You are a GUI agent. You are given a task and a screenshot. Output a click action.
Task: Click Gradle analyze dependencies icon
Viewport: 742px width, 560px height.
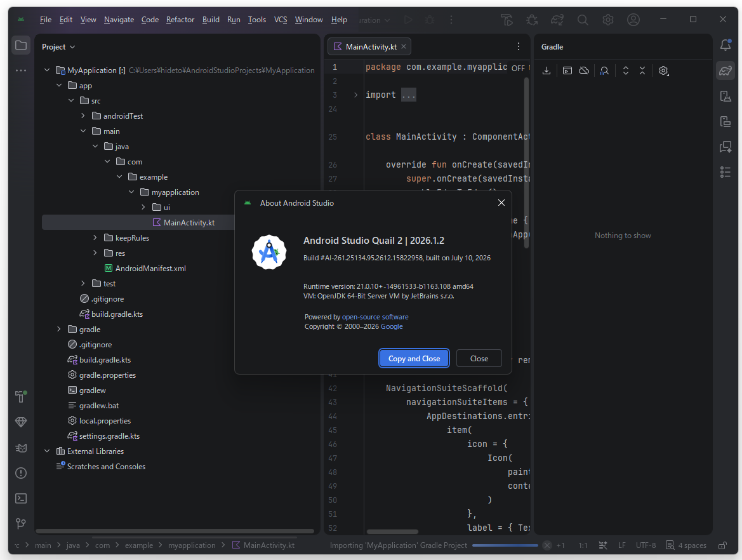(x=604, y=70)
